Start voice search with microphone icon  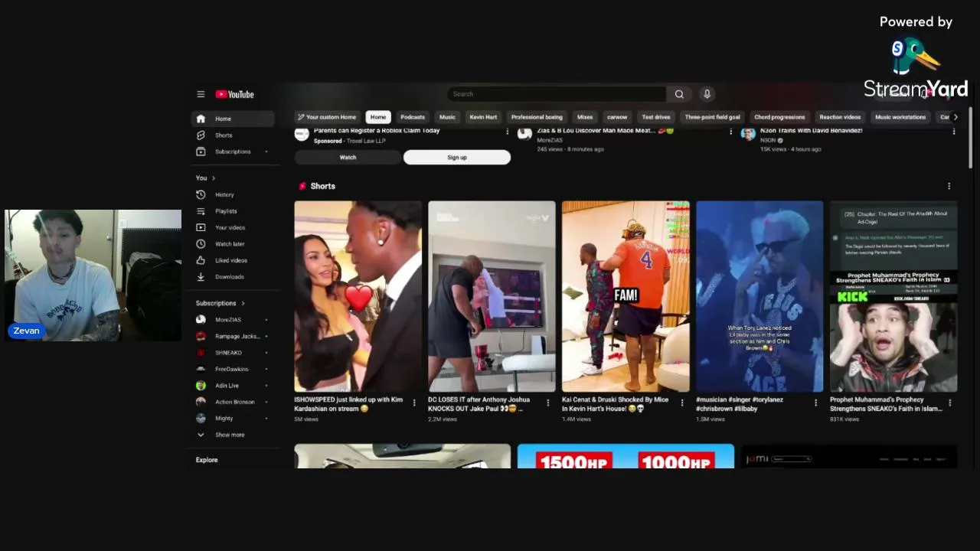[x=707, y=94]
